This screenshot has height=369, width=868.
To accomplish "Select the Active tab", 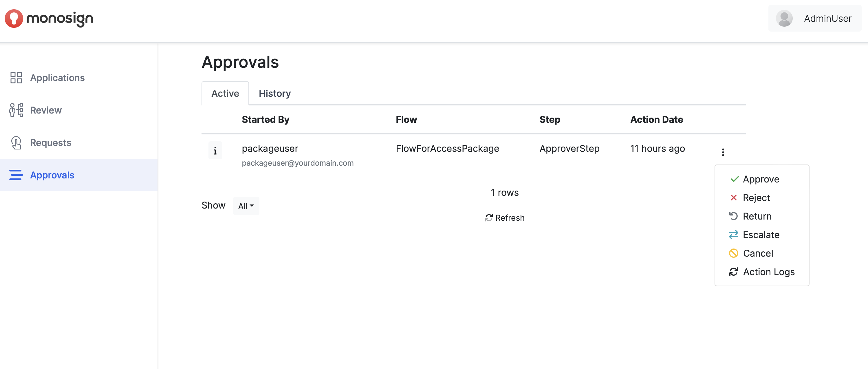I will point(225,93).
